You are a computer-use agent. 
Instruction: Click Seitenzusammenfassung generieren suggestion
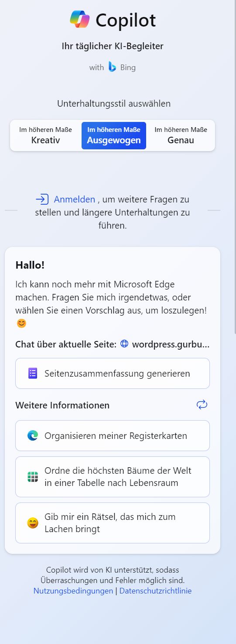click(x=113, y=373)
